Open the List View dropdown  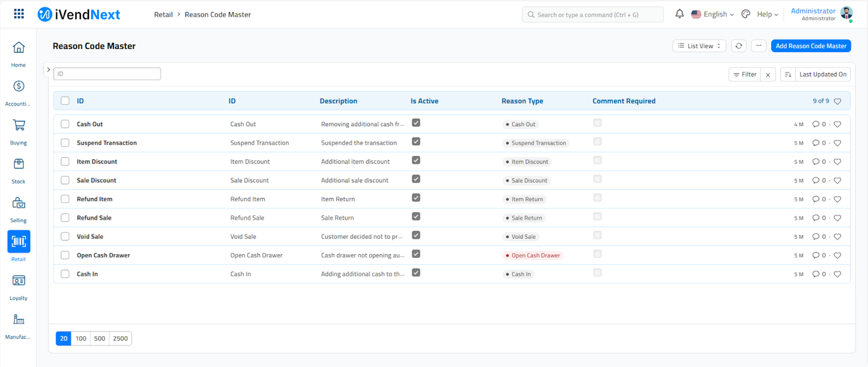(699, 46)
